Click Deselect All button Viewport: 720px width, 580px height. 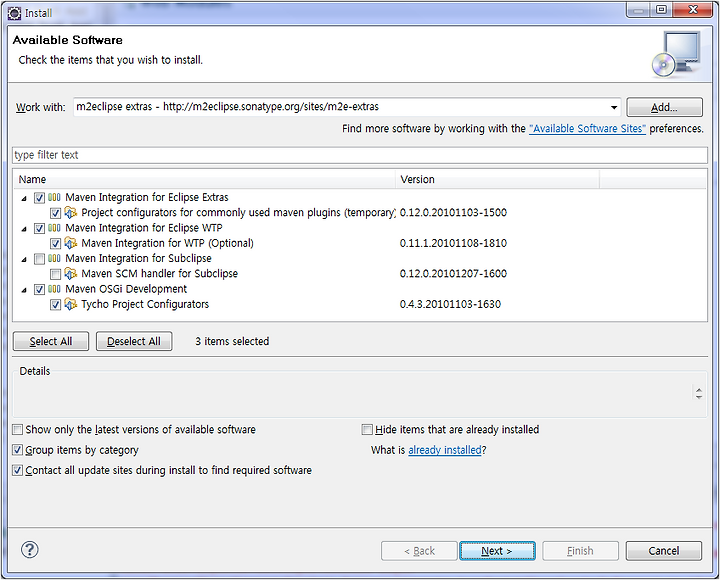(x=134, y=341)
